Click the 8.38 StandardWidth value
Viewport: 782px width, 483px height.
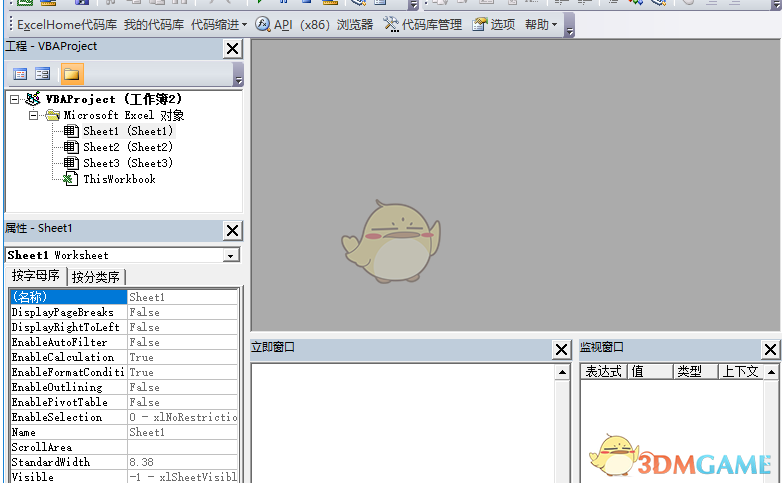click(183, 462)
